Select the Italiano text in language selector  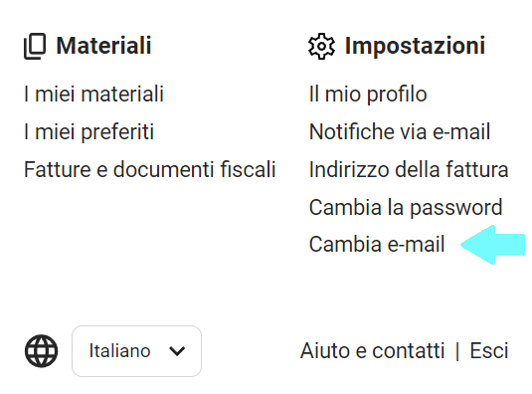click(119, 350)
